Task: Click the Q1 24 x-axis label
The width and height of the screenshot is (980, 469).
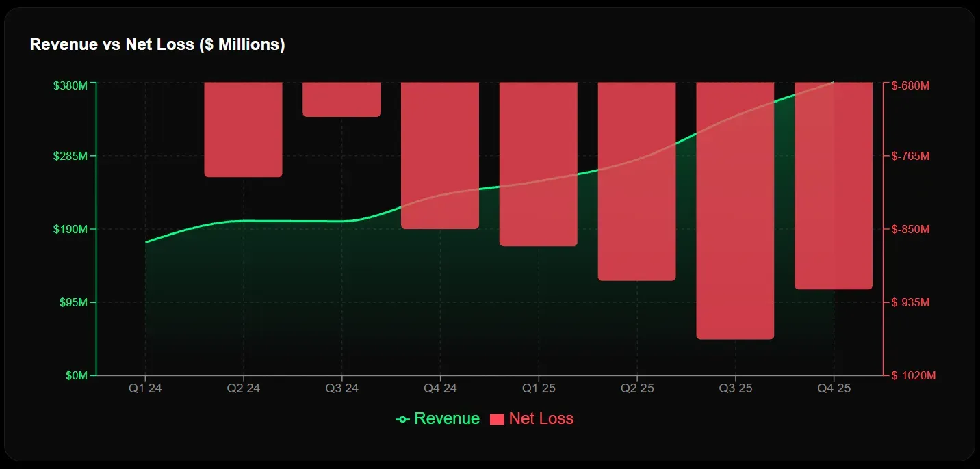Action: (x=146, y=388)
